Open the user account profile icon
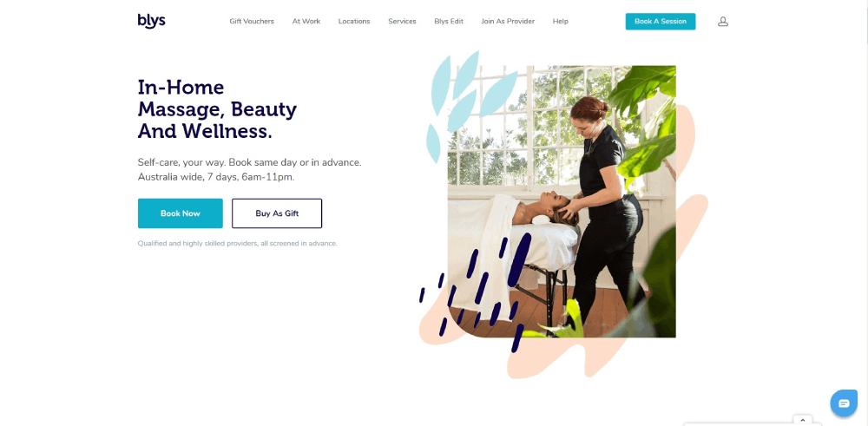The image size is (868, 426). coord(722,22)
